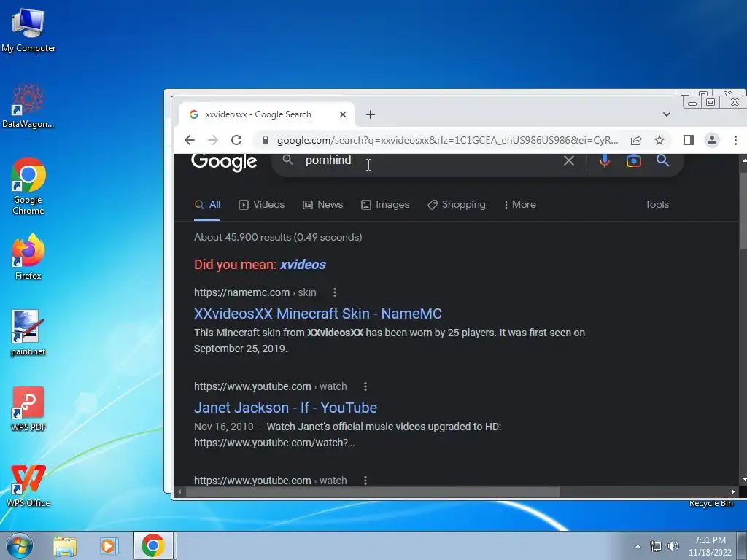Viewport: 747px width, 560px height.
Task: Select the My Computer desktop icon
Action: click(x=28, y=30)
